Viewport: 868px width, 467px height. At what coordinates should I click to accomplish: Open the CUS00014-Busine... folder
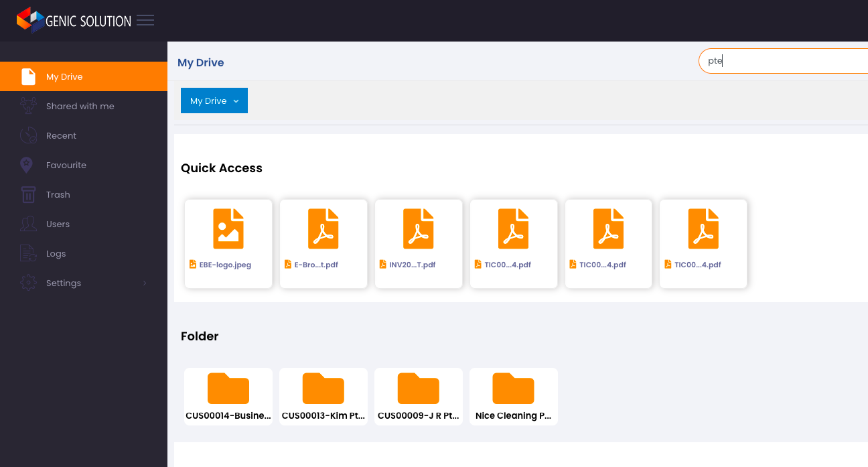(228, 397)
